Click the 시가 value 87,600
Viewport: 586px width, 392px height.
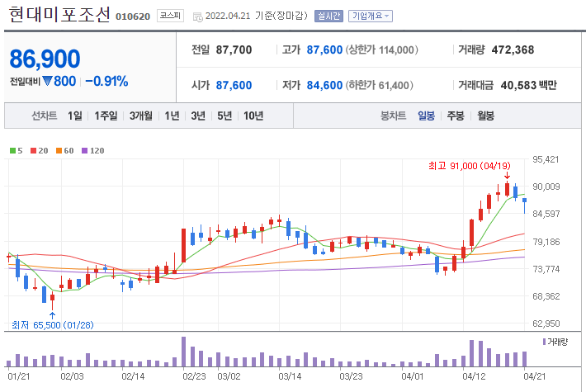234,85
